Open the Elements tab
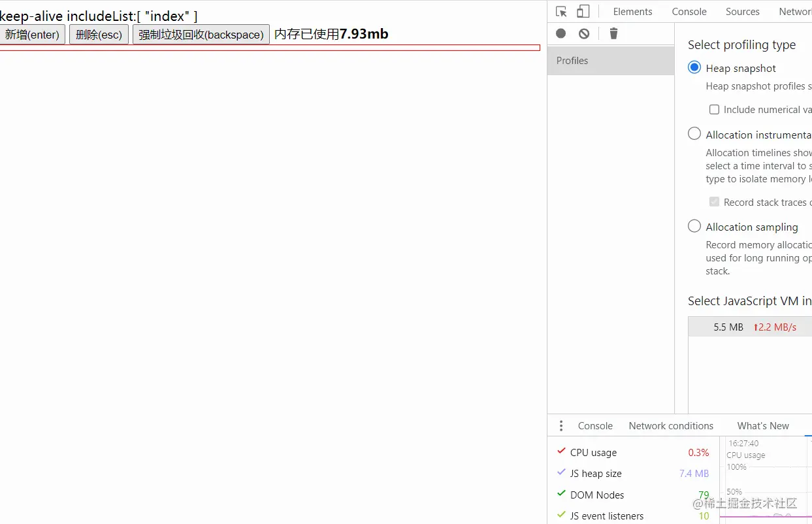 pos(632,12)
